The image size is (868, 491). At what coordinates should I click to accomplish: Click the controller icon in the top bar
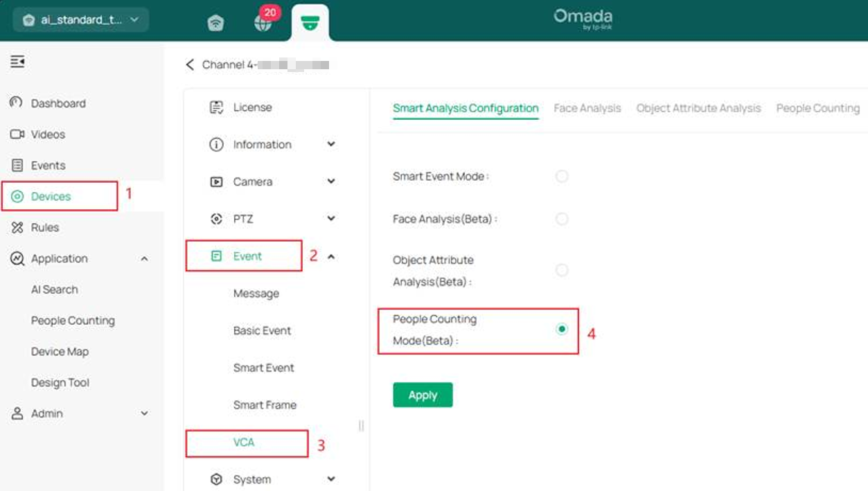tap(215, 22)
